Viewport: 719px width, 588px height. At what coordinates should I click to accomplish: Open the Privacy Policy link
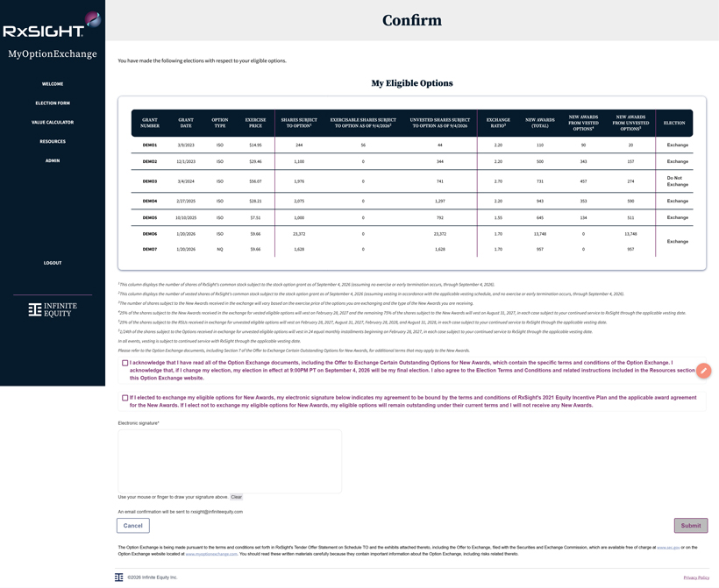coord(696,577)
